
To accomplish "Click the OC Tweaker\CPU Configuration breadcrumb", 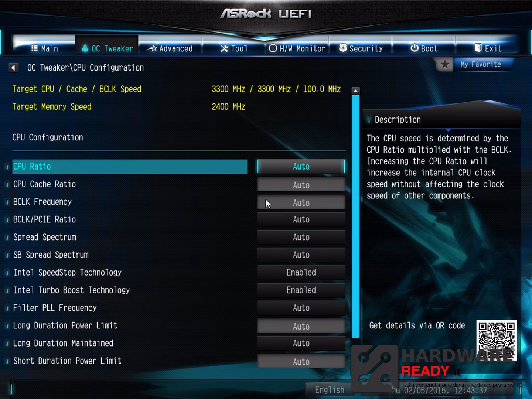I will [x=85, y=68].
